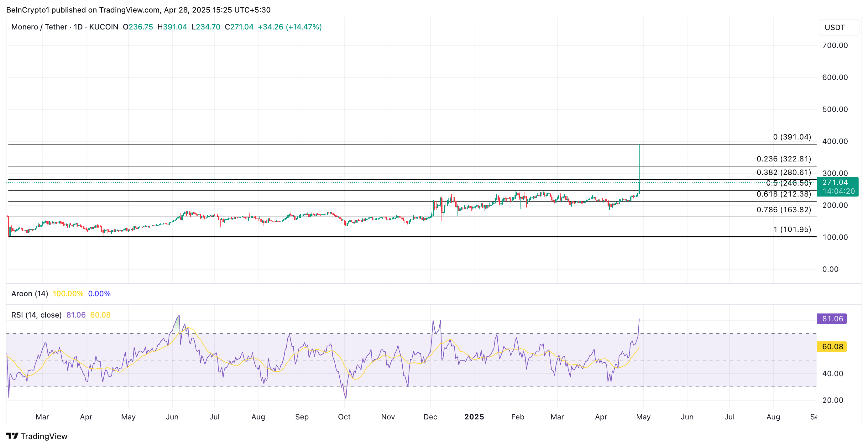Click the 1 (101.95) Fibonacci base label
The height and width of the screenshot is (447, 868).
coord(792,229)
